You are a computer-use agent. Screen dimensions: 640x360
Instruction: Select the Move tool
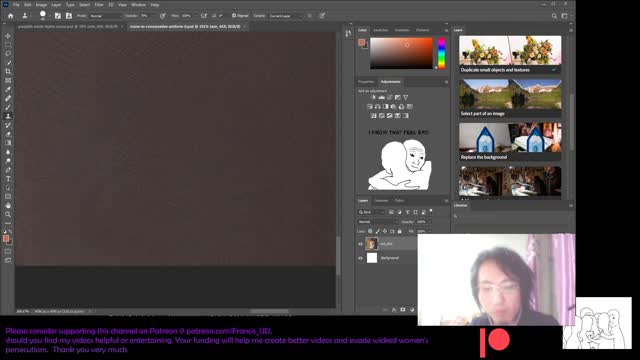(8, 36)
